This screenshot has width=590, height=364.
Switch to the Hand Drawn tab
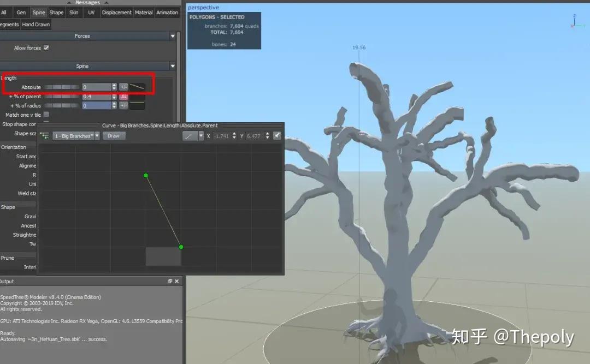coord(36,25)
